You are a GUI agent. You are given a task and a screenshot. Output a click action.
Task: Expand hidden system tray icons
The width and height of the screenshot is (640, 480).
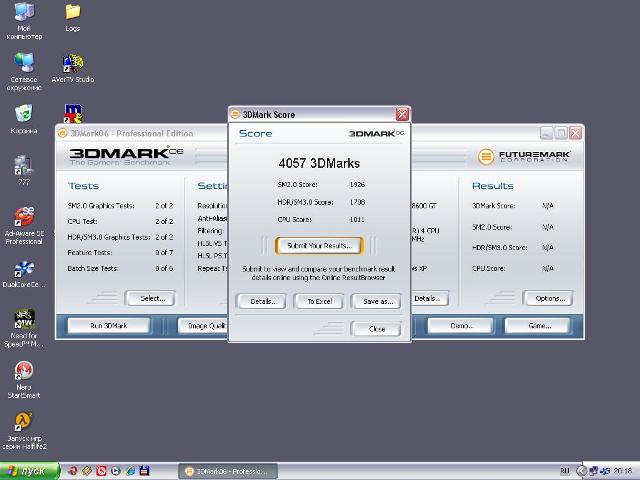[x=582, y=471]
